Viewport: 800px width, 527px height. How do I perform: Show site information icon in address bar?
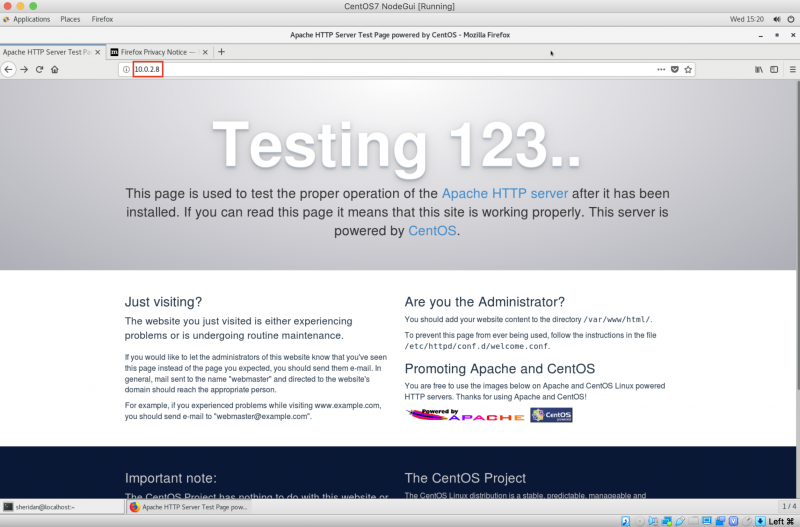126,69
